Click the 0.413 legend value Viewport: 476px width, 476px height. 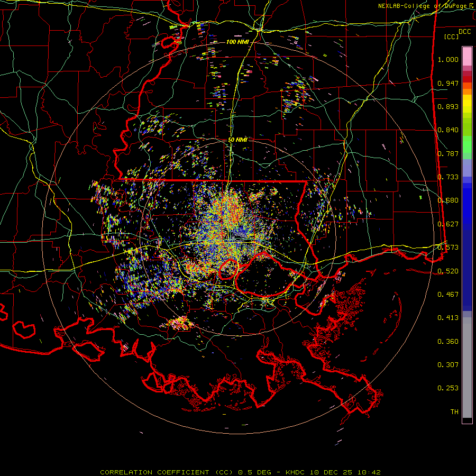coord(448,318)
